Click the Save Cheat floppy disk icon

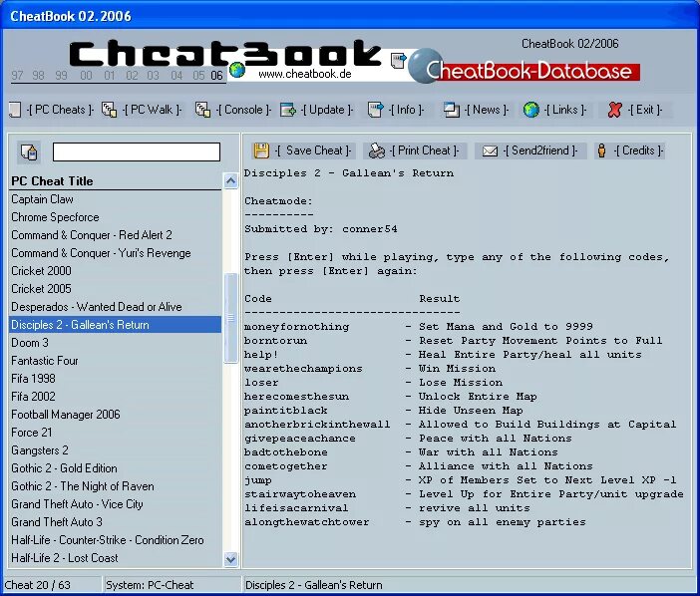click(261, 150)
